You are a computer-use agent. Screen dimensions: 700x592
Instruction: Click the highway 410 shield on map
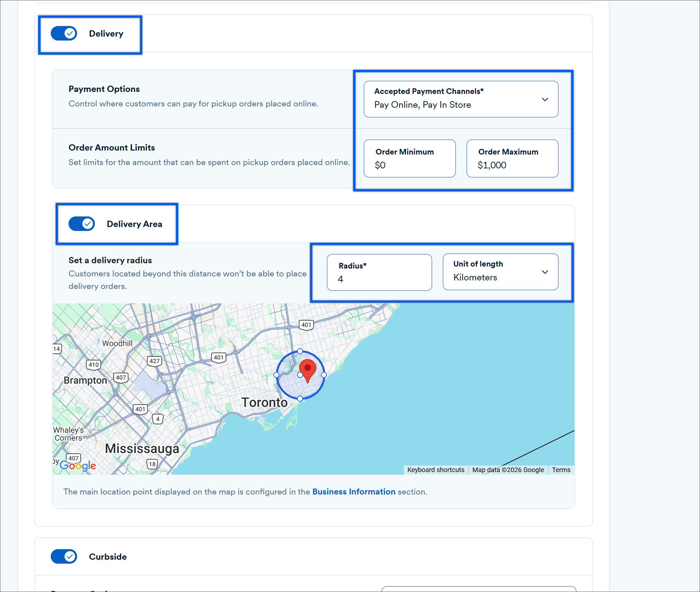[x=94, y=365]
